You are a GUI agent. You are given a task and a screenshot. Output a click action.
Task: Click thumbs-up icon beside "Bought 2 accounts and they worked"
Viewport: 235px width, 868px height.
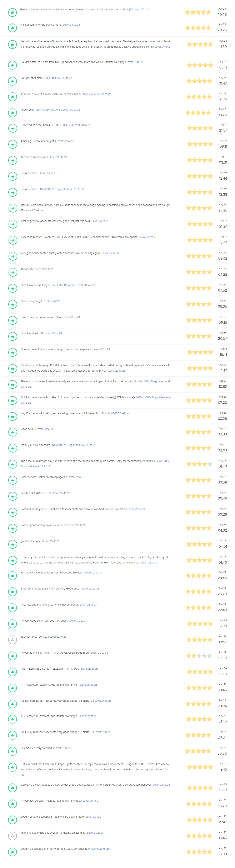(x=12, y=852)
